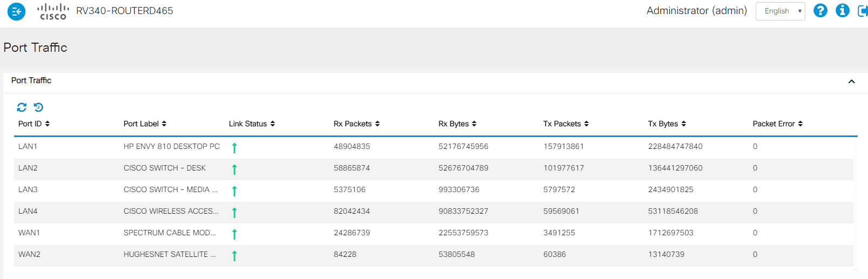The image size is (868, 279).
Task: Click Rx Bytes value 53805548
Action: click(x=456, y=254)
